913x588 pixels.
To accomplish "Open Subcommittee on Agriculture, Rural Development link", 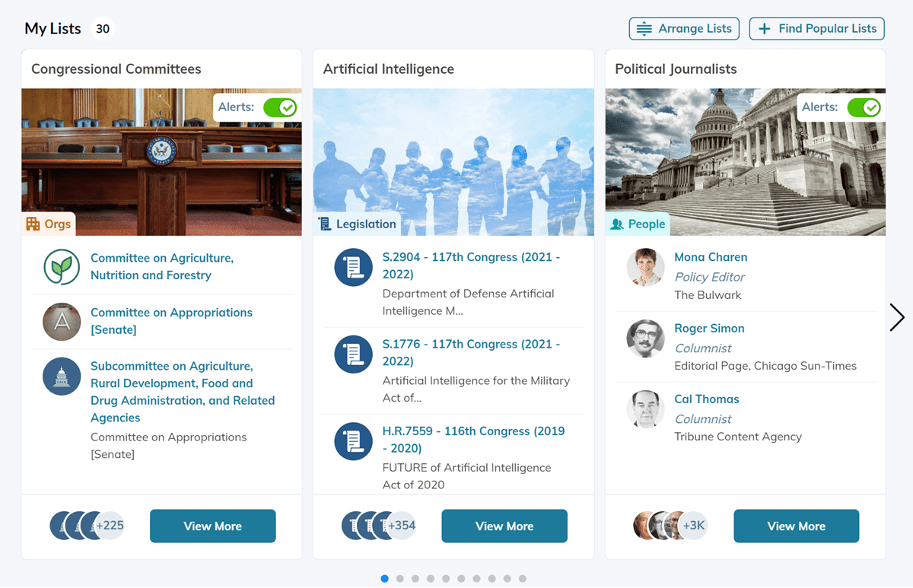I will (183, 392).
